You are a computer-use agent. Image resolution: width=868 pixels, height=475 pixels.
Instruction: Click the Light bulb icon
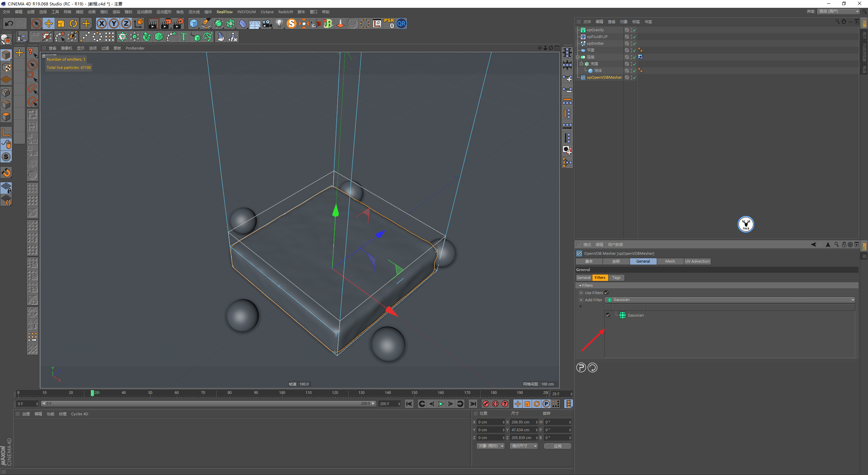(279, 23)
